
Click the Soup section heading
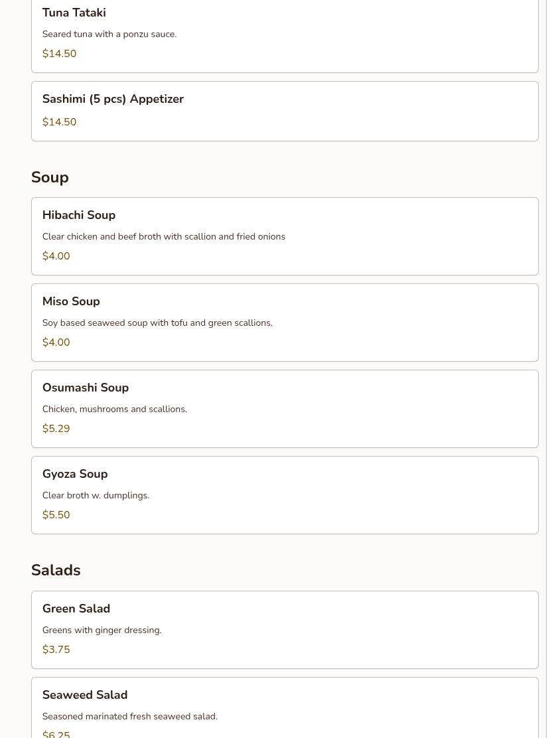50,177
